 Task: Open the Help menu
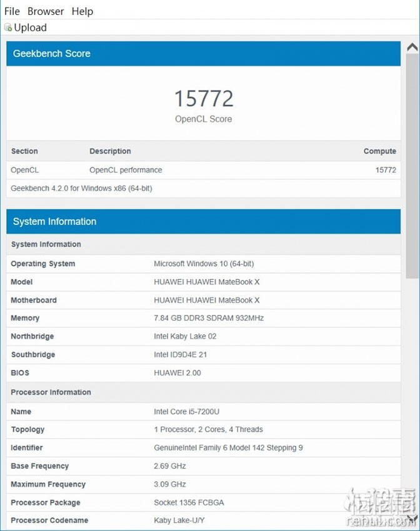point(82,11)
